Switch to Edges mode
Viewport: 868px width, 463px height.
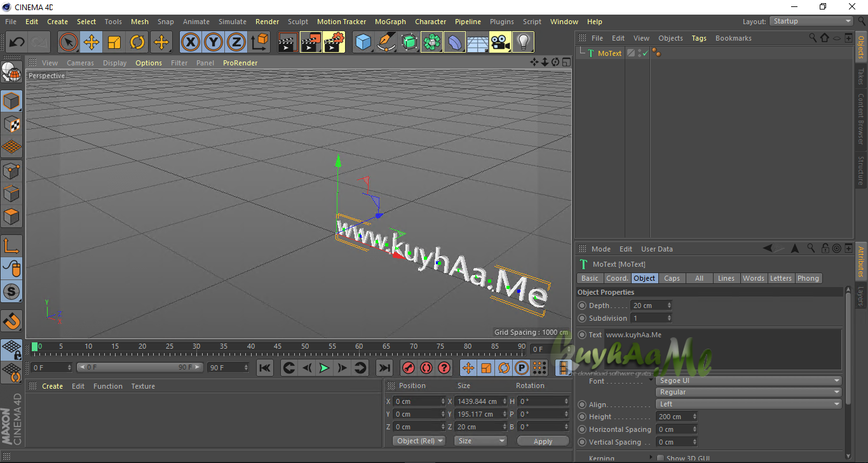tap(11, 193)
